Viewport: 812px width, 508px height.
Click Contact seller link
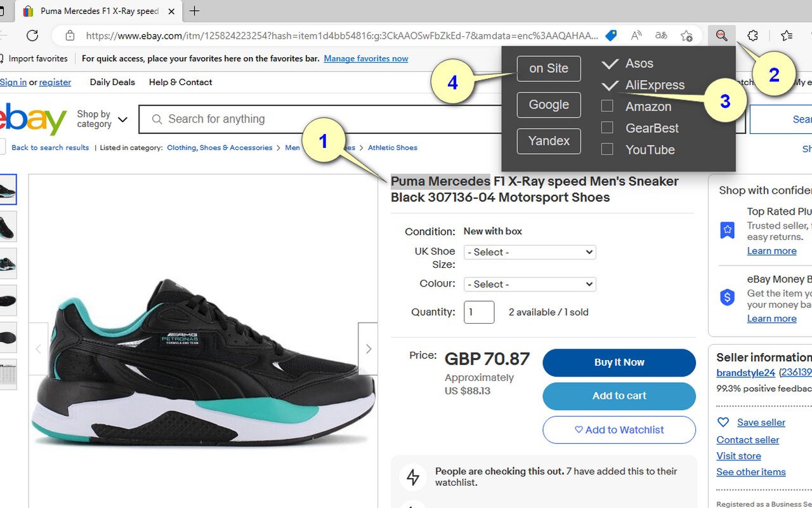coord(748,439)
